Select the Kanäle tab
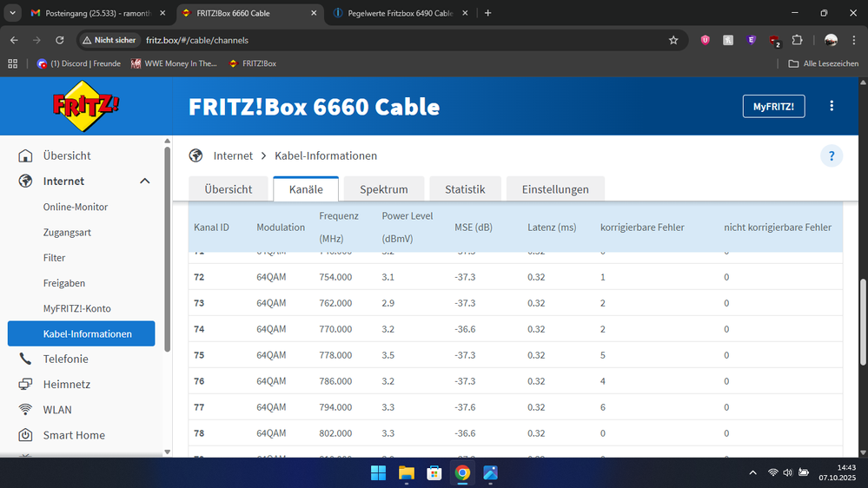 coord(306,189)
